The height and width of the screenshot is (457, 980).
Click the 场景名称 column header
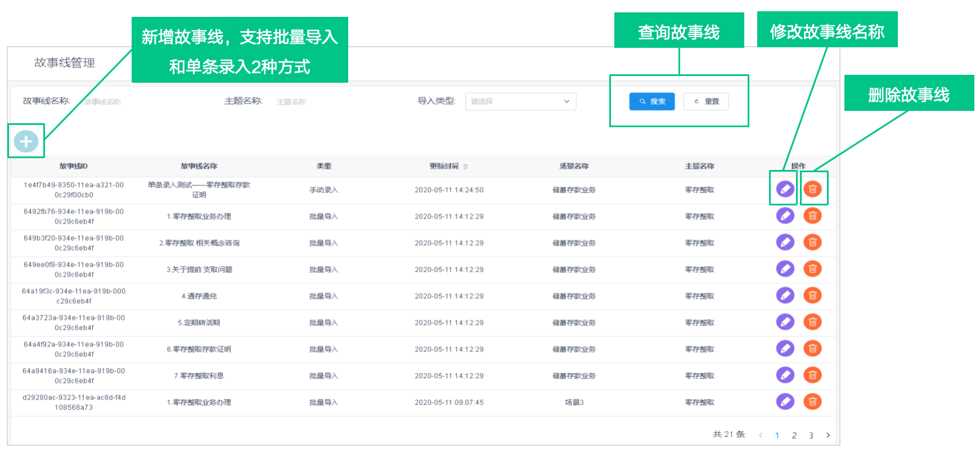574,166
